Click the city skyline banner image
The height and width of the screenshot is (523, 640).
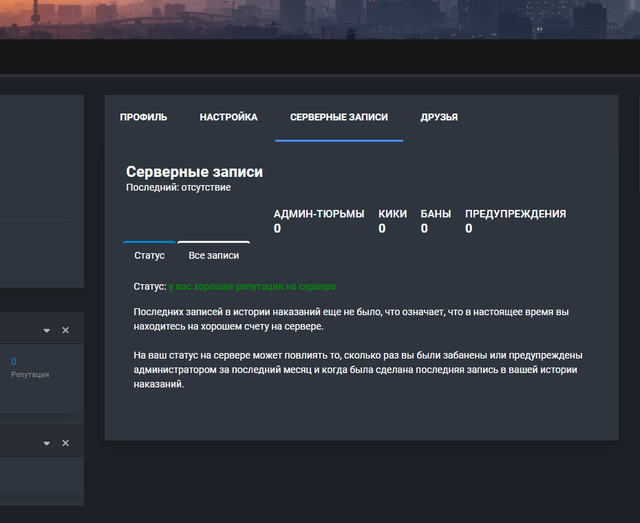[x=320, y=20]
